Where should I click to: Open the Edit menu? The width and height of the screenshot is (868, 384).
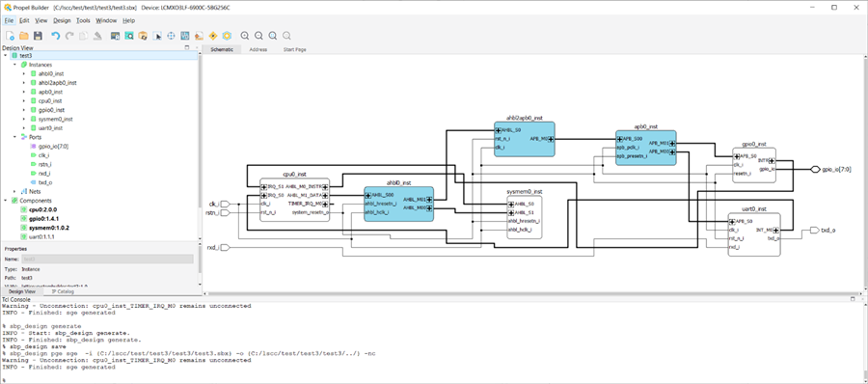tap(24, 20)
